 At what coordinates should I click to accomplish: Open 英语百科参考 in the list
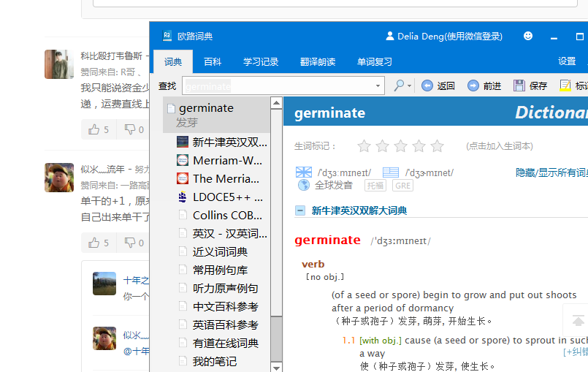pyautogui.click(x=218, y=325)
